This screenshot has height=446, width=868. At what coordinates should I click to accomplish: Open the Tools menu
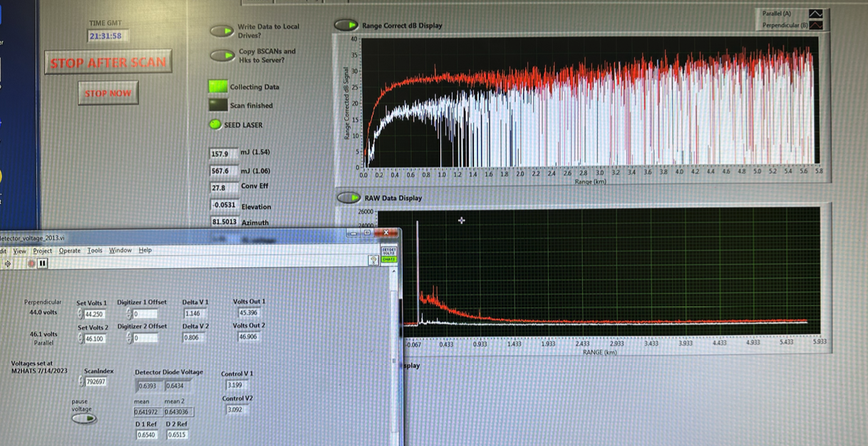tap(95, 251)
